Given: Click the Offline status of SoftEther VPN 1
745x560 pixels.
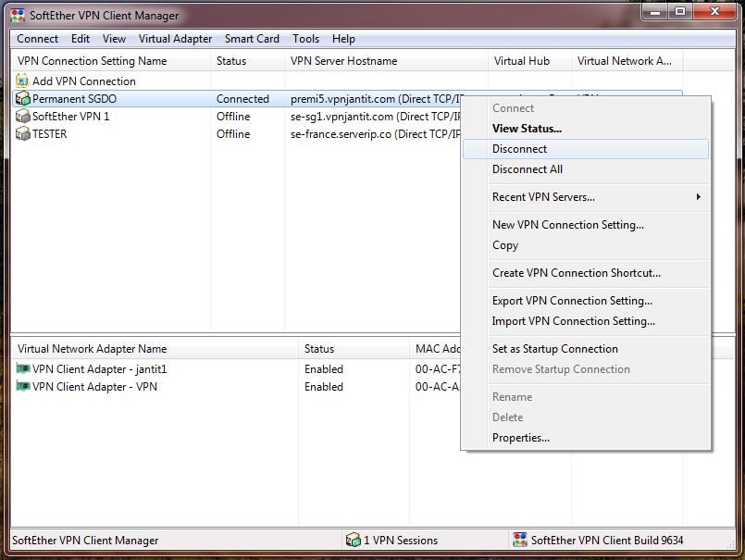Looking at the screenshot, I should 233,117.
